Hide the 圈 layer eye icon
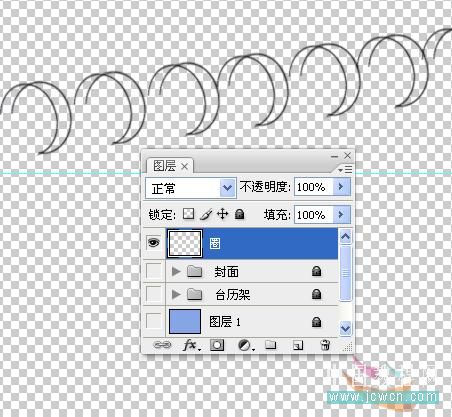This screenshot has height=417, width=452. click(154, 243)
